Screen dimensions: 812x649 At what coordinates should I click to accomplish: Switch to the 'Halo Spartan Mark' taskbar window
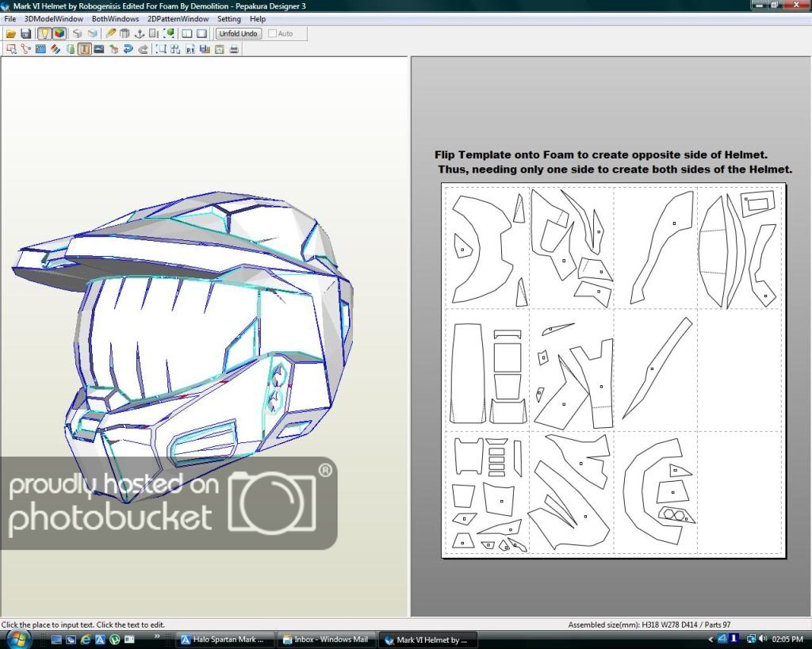(x=223, y=639)
